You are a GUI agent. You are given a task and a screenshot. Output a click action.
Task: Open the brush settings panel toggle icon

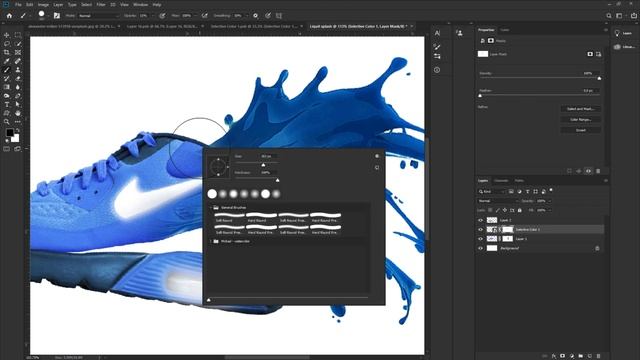pyautogui.click(x=57, y=16)
